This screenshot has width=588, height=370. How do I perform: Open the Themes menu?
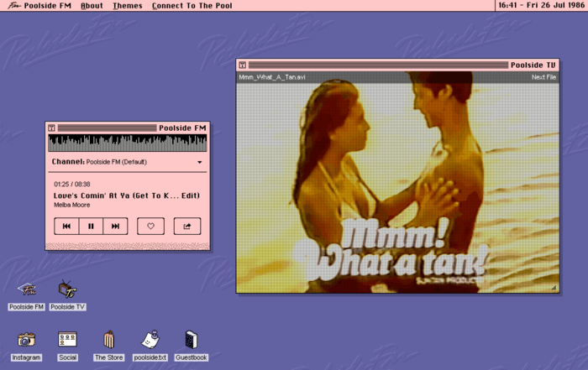128,6
